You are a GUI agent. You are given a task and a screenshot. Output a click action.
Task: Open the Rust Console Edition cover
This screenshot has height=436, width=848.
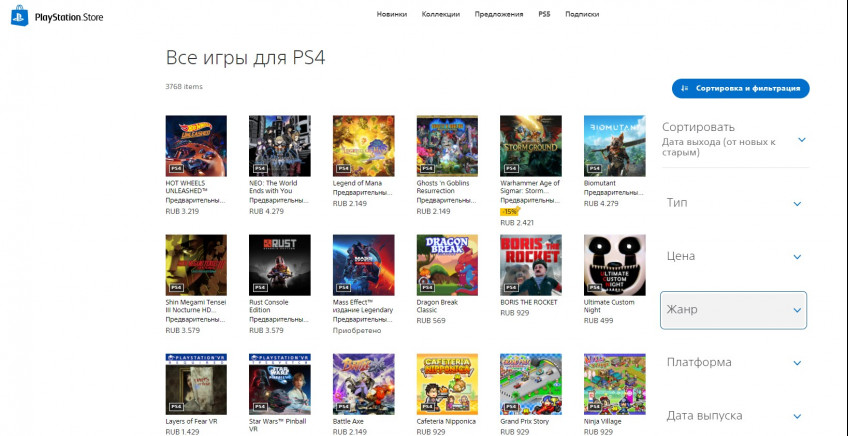point(280,265)
